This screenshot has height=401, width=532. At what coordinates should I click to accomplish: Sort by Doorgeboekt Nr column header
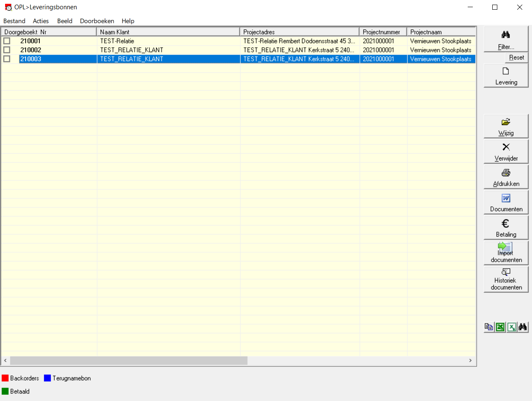click(x=49, y=32)
